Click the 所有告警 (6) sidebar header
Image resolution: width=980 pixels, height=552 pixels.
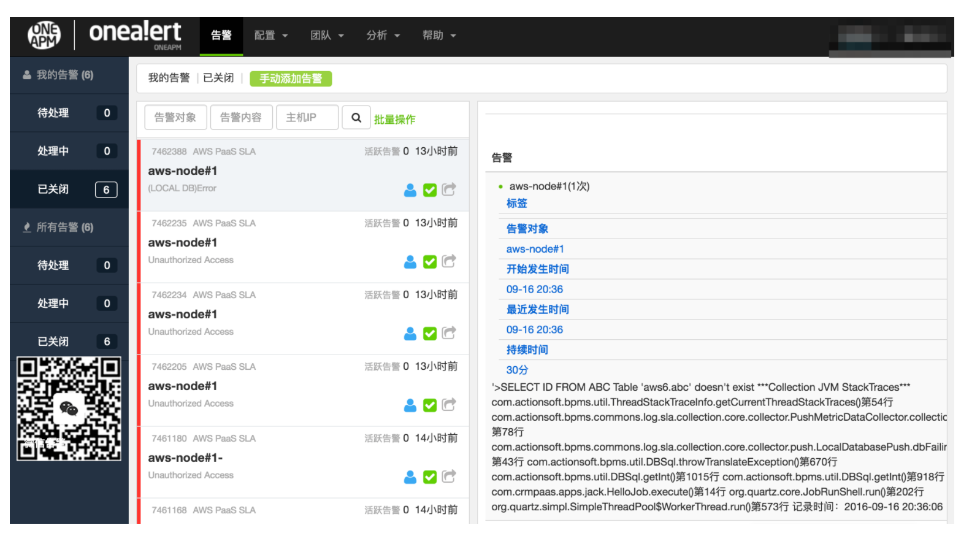[69, 228]
